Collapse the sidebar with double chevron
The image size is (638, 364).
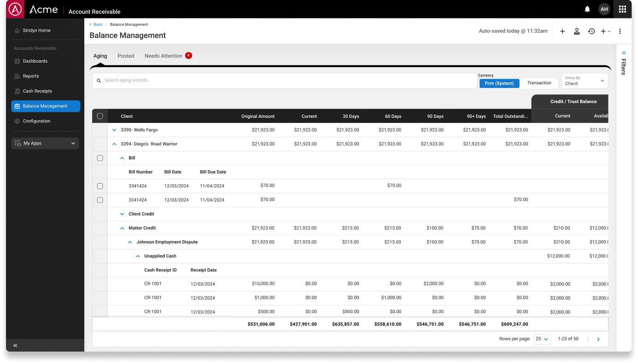coord(15,345)
